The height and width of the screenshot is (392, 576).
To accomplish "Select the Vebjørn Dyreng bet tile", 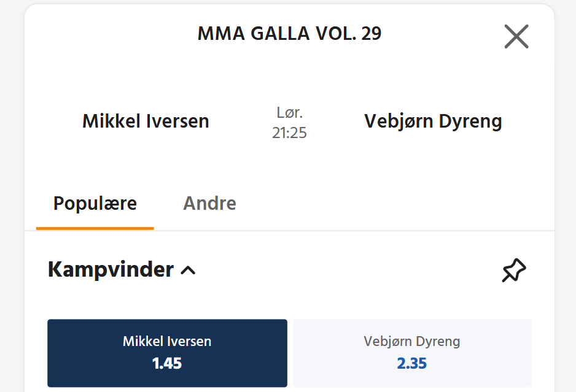I will point(411,353).
